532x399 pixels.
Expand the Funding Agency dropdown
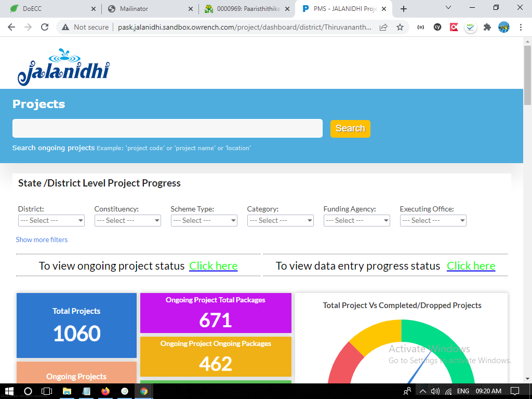[356, 221]
